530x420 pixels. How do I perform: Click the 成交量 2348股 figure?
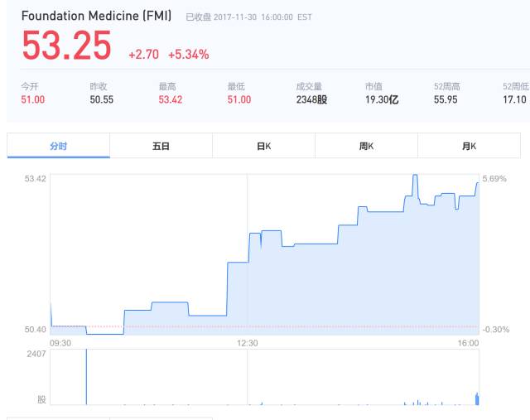311,99
